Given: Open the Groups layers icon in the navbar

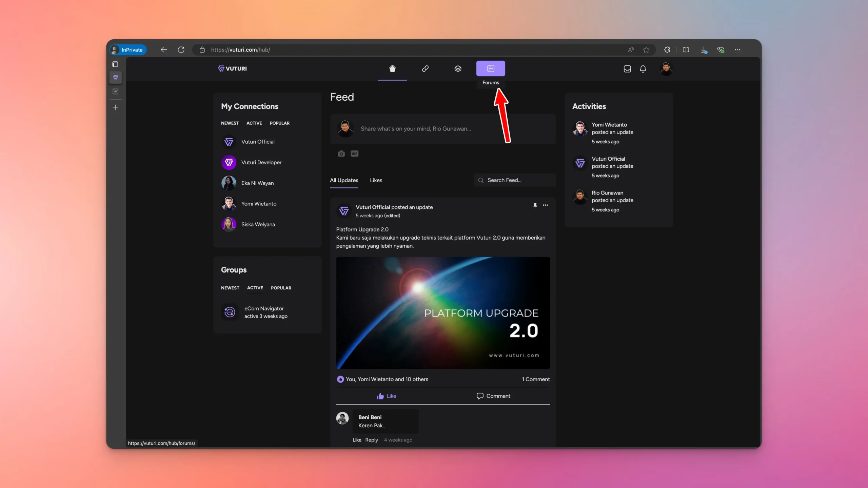Looking at the screenshot, I should coord(458,68).
